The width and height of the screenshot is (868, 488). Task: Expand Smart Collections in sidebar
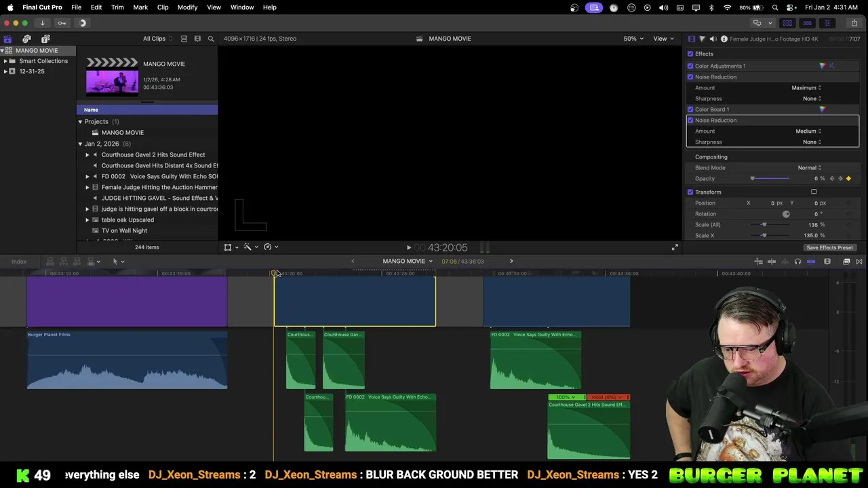5,61
